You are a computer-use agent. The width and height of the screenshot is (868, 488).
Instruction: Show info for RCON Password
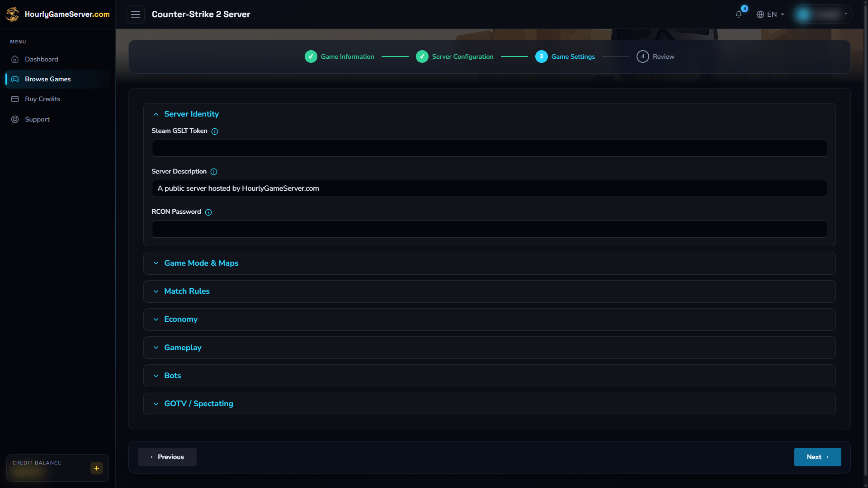pyautogui.click(x=208, y=212)
